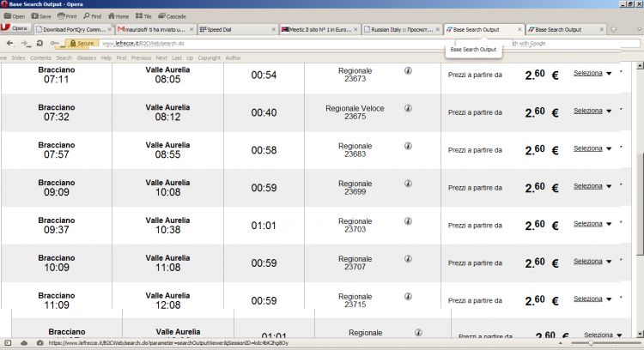Go to Home via toolbar icon
Viewport: 644px width, 350px height.
point(118,16)
